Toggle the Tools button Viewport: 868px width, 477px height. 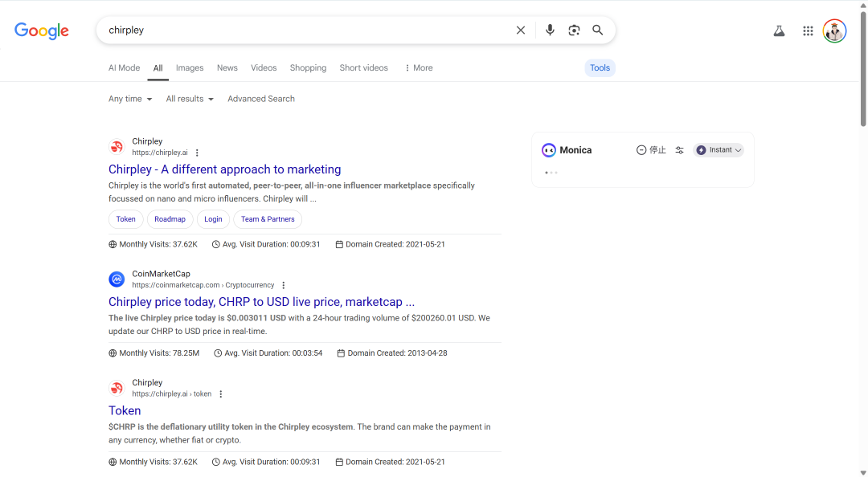600,68
